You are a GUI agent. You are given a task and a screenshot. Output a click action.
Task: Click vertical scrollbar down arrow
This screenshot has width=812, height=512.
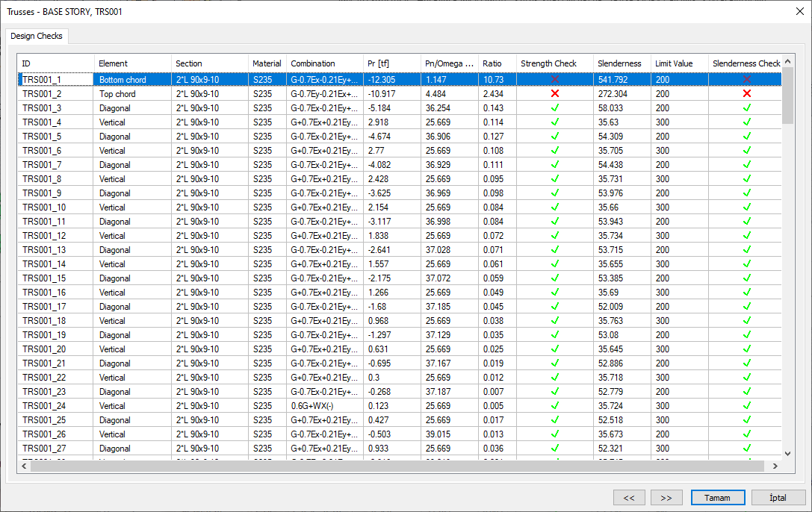tap(787, 452)
